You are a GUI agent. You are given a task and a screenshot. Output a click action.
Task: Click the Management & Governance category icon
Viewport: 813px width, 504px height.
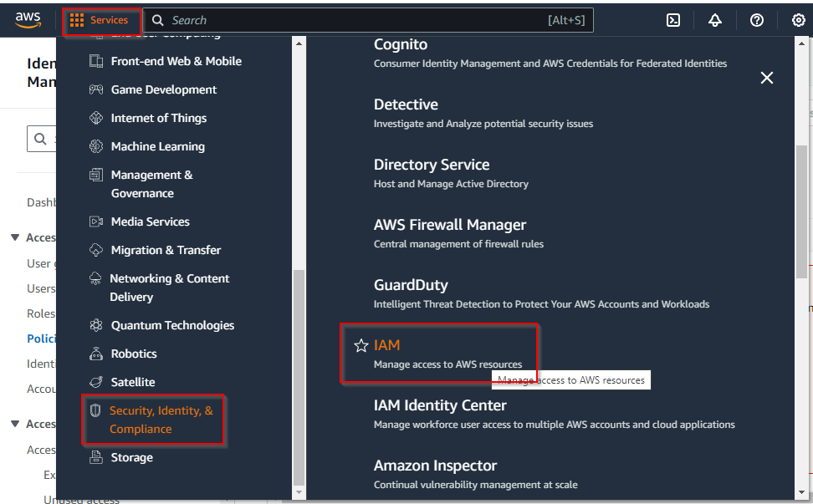(x=96, y=175)
